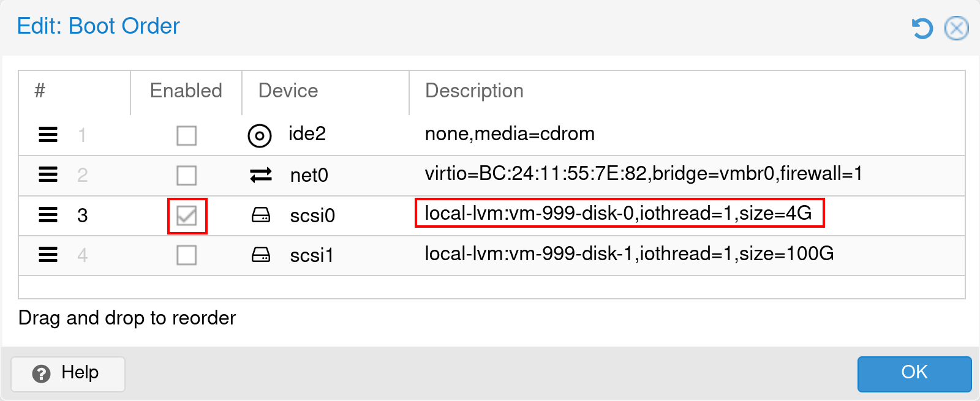Click the Help question mark icon
Viewport: 980px width, 401px height.
[x=41, y=373]
